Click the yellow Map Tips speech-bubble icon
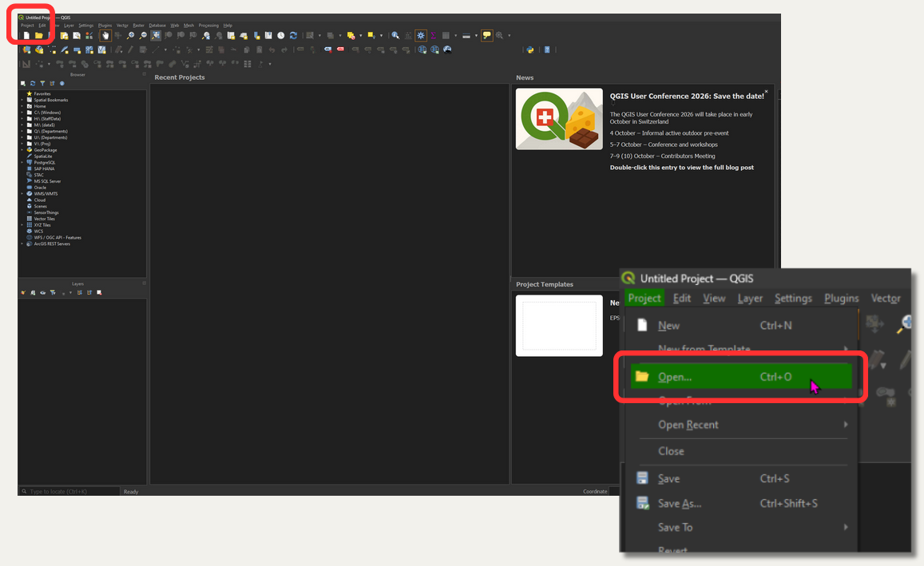Screen dimensions: 924x566 [486, 35]
